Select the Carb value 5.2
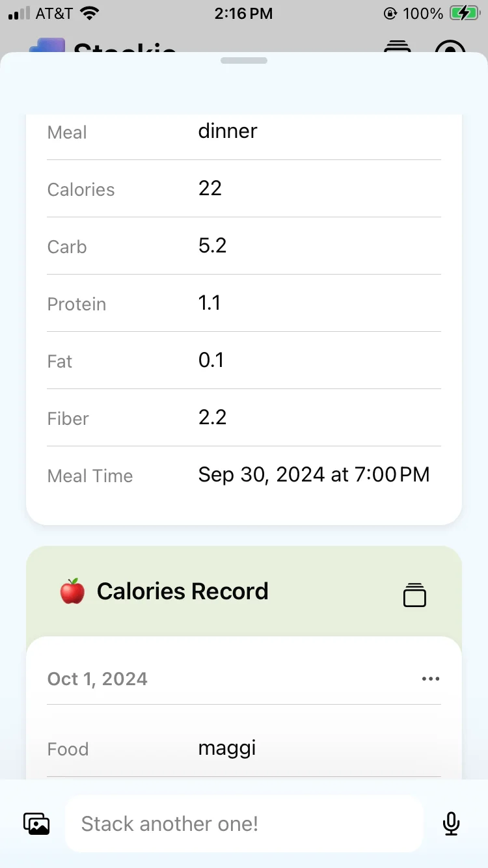Image resolution: width=488 pixels, height=868 pixels. point(212,245)
